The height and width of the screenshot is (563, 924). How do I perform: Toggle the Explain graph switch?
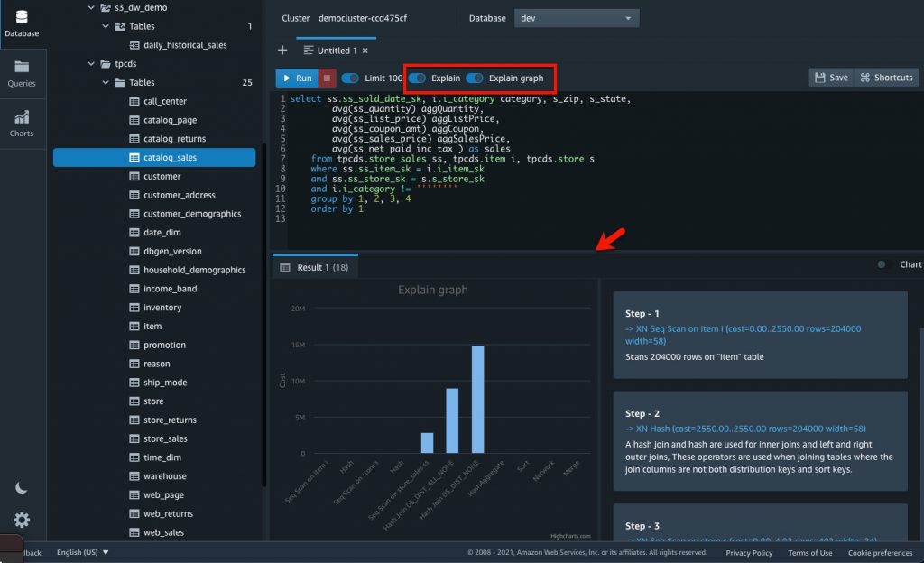[x=475, y=78]
